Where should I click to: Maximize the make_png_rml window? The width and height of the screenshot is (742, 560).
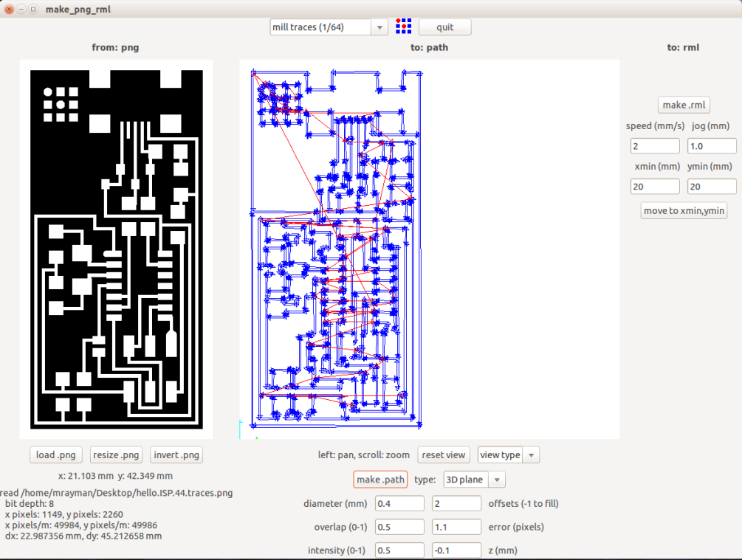[33, 9]
